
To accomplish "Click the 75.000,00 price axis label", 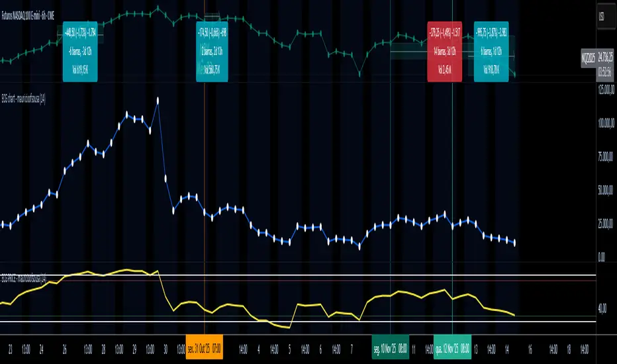I will (606, 157).
